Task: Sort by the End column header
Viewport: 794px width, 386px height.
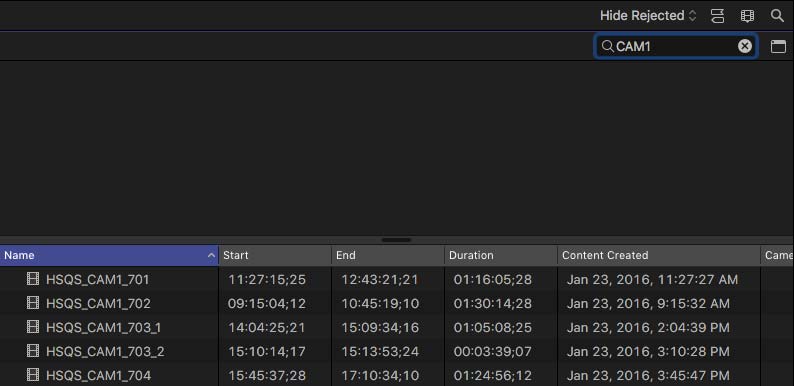Action: tap(388, 255)
